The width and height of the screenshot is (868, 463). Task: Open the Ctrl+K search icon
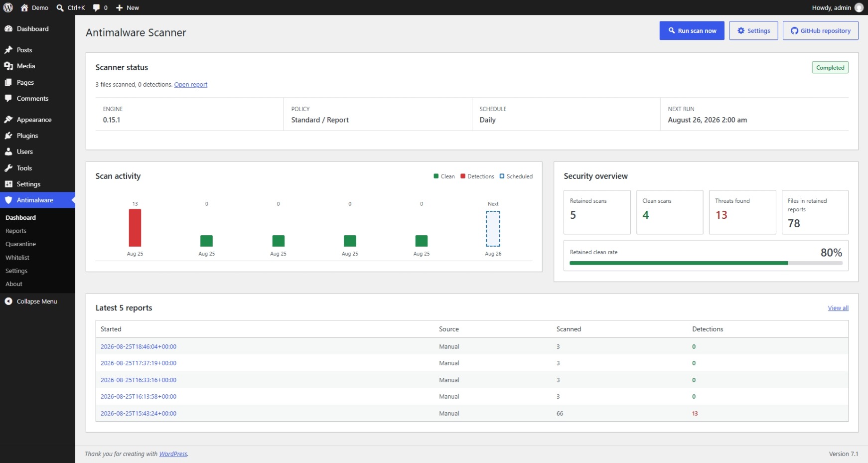60,7
